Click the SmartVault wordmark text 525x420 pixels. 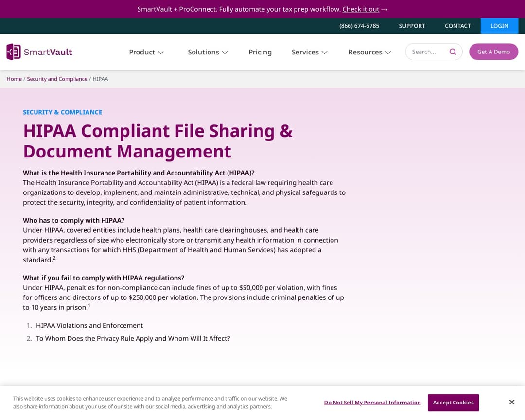coord(48,52)
